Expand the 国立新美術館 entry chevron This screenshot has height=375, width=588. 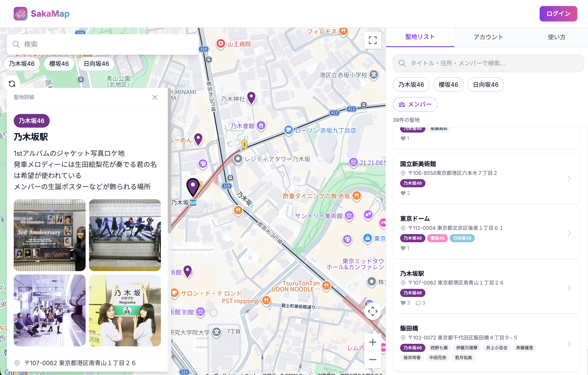coord(569,178)
